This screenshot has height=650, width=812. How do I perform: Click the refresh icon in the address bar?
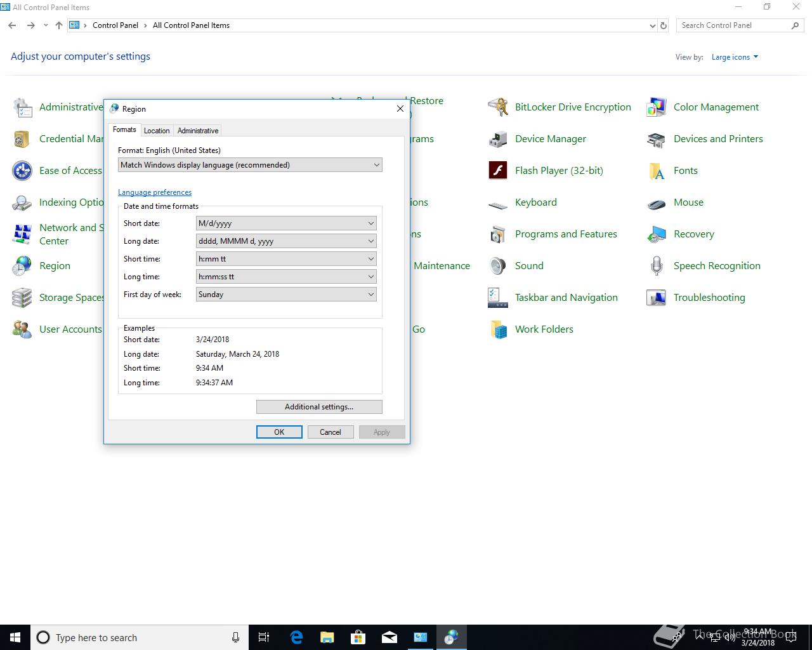point(664,25)
